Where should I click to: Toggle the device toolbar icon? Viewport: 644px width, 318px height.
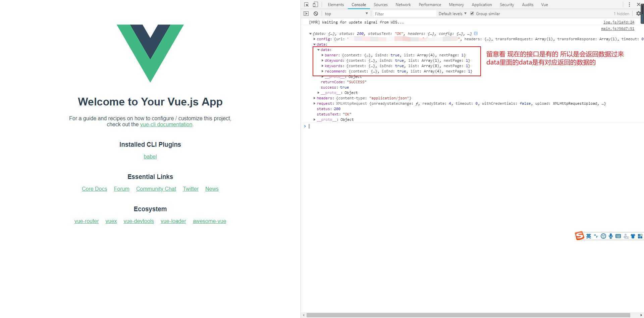(x=315, y=4)
